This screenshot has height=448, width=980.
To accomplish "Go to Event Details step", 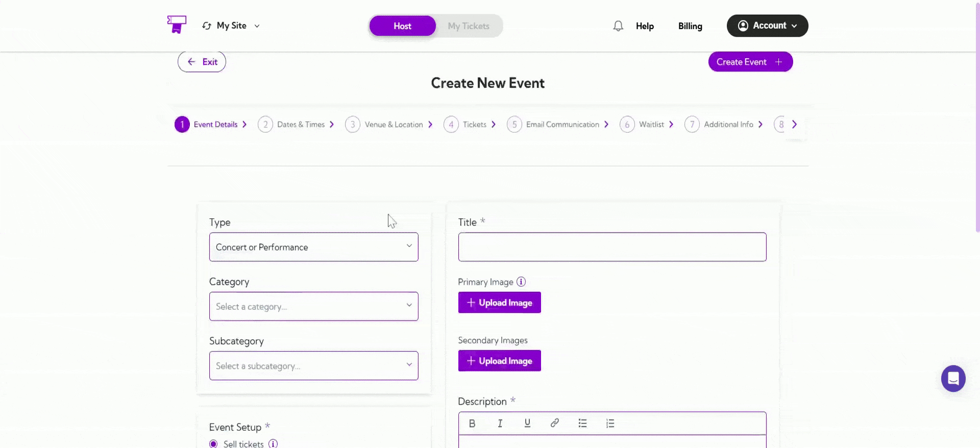I will tap(215, 125).
